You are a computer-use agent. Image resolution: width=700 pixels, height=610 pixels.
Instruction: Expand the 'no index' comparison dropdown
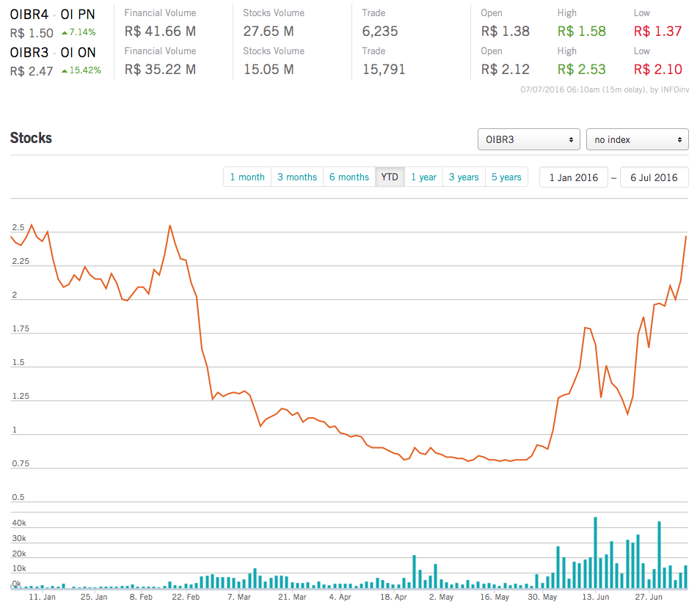637,139
